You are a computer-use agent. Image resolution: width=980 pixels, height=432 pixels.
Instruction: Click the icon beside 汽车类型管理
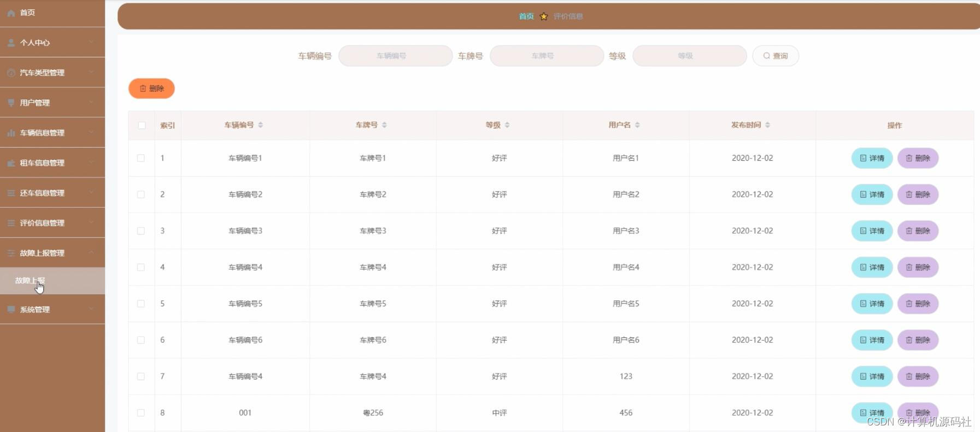point(11,73)
